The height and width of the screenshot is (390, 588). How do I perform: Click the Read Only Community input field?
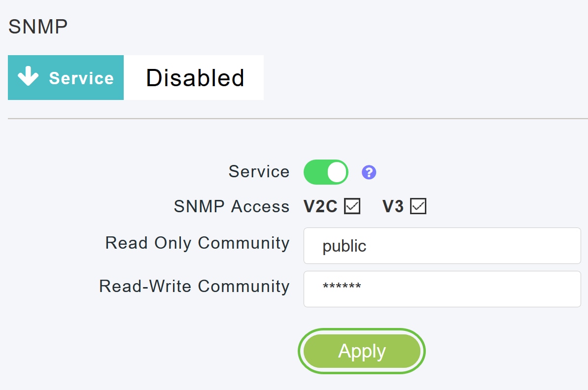point(442,246)
